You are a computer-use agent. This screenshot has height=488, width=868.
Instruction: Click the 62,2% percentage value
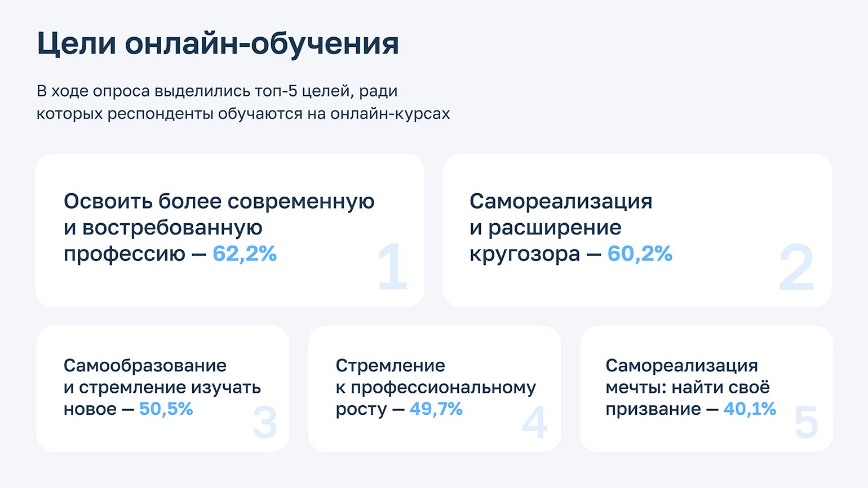pos(245,254)
